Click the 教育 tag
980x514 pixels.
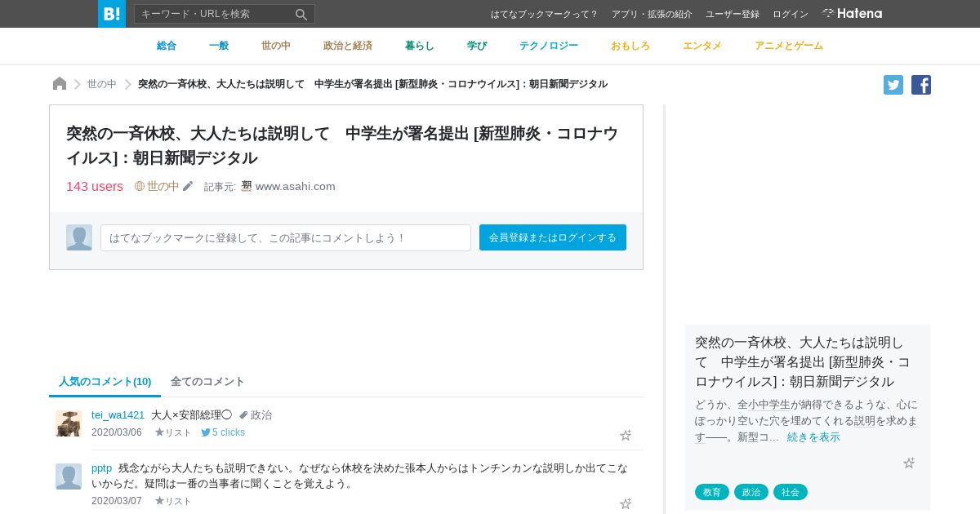(712, 492)
